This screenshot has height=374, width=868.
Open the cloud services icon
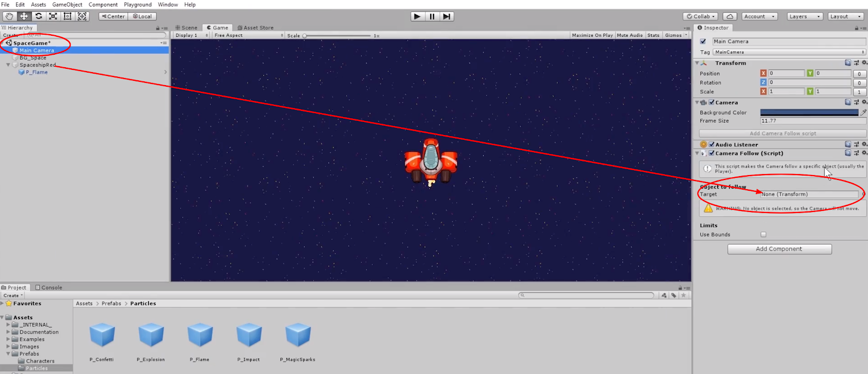(730, 16)
